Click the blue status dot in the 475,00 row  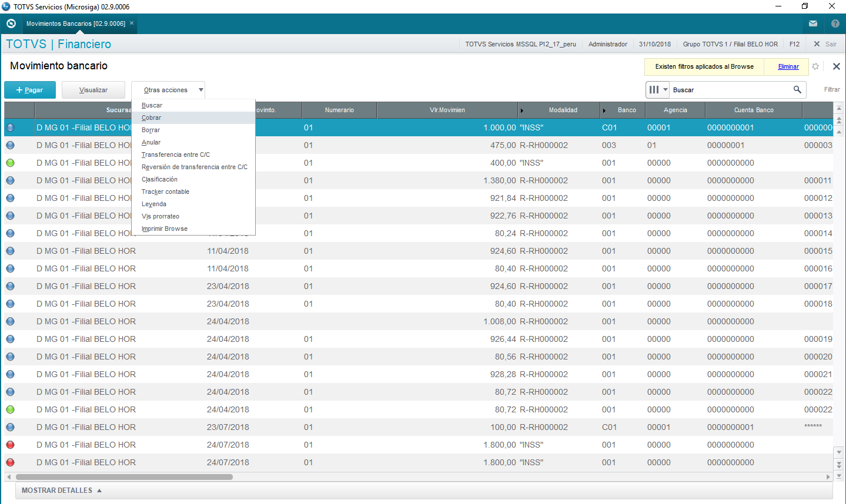10,145
